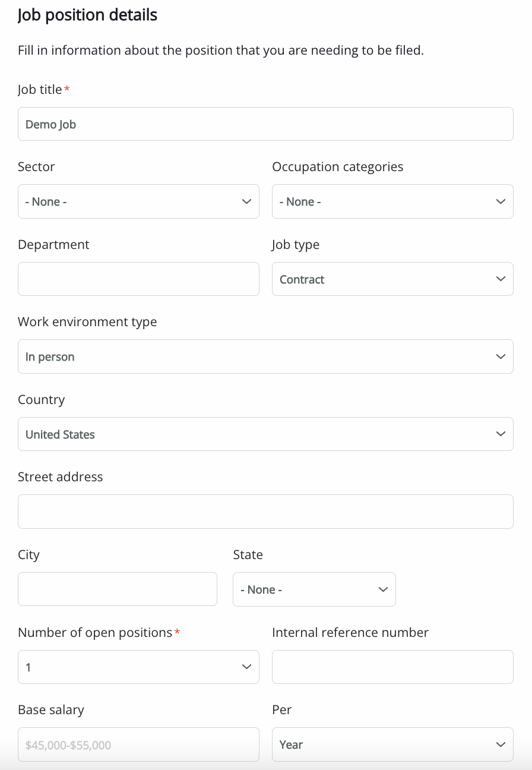Screen dimensions: 532x770
Task: Click the chevron in Work environment type select
Action: coord(501,356)
